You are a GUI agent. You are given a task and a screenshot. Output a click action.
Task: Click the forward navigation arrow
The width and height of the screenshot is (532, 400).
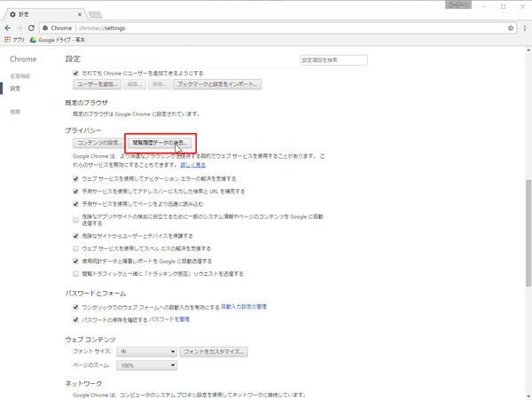[x=20, y=28]
